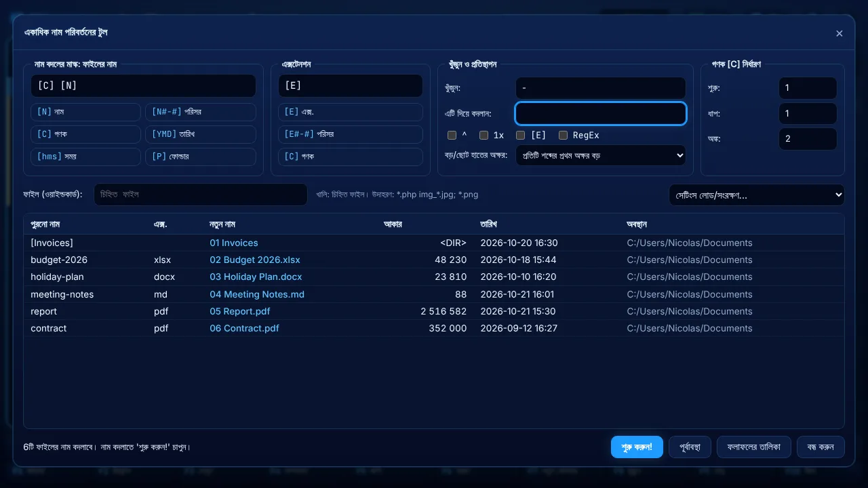Viewport: 868px width, 488px height.
Task: Insert the [hms] time placeholder
Action: coord(85,157)
